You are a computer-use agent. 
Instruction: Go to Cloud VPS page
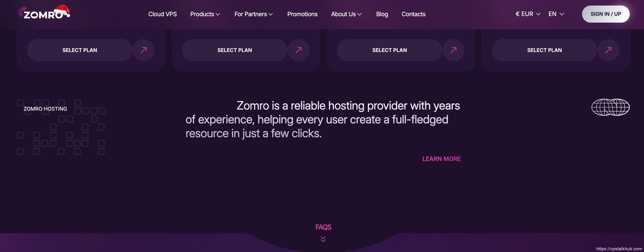pos(163,14)
